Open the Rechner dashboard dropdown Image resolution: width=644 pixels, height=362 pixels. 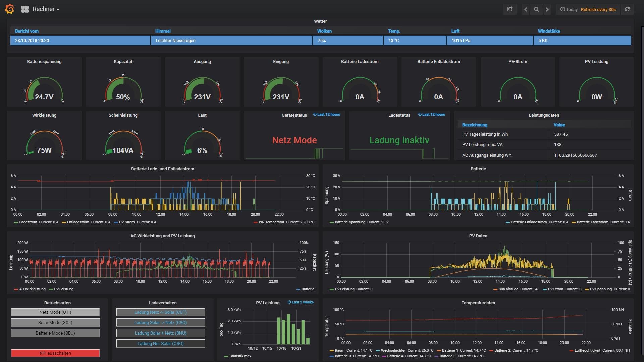tap(46, 9)
